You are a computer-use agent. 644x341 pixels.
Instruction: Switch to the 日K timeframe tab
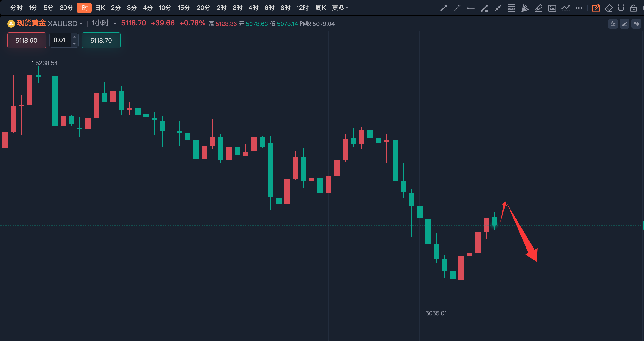tap(100, 8)
